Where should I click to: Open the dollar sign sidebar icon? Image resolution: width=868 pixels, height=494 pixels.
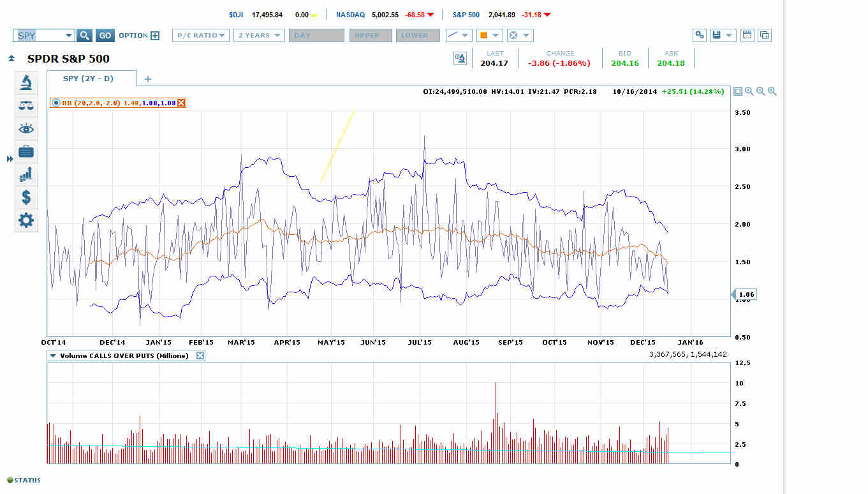26,197
